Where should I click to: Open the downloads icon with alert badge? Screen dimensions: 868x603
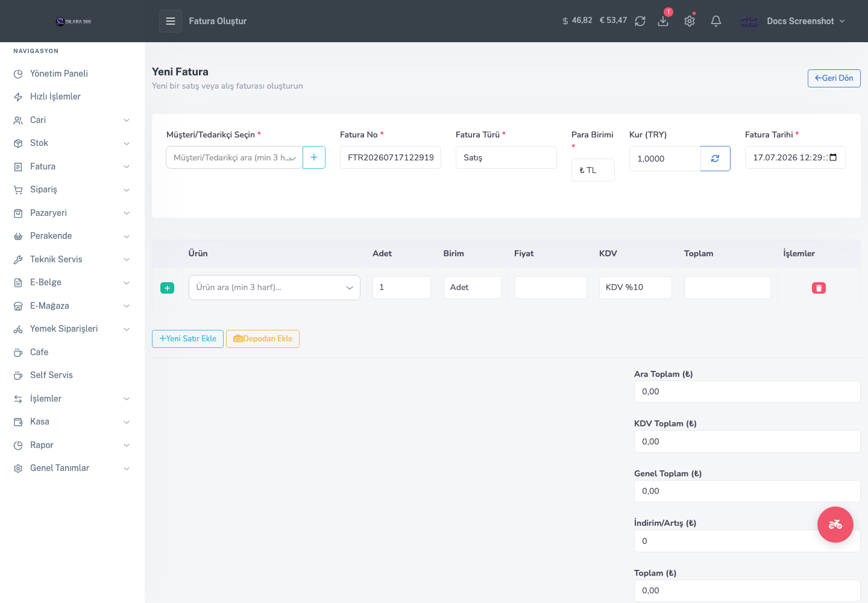pyautogui.click(x=663, y=21)
